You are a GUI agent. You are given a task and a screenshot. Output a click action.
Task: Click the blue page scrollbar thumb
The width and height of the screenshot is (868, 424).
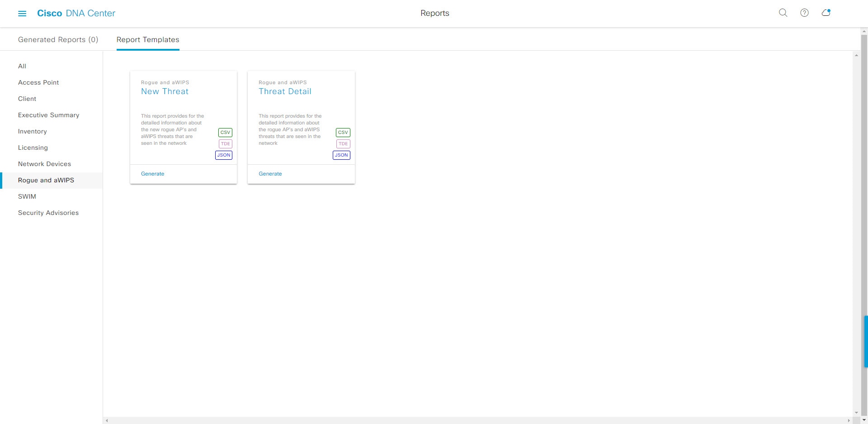[866, 341]
